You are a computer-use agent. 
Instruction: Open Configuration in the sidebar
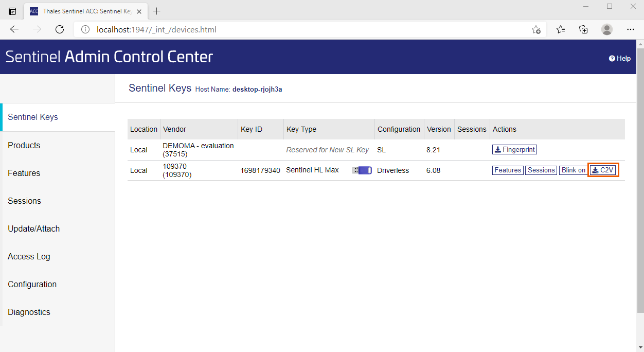coord(58,284)
